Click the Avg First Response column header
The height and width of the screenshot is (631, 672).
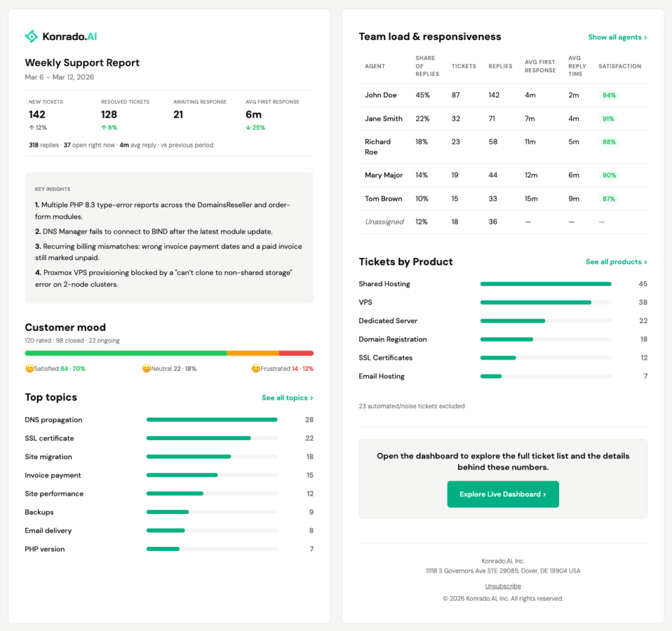pos(540,66)
